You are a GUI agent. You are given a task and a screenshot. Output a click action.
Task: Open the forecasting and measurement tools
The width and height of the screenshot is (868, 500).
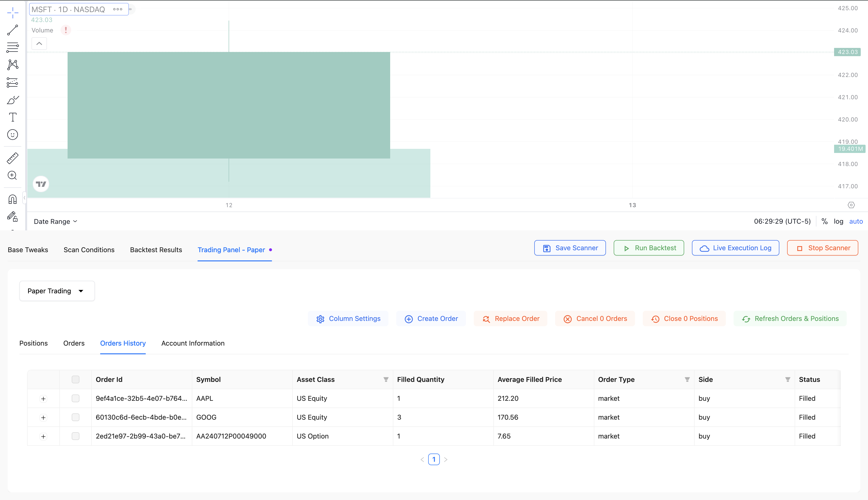click(x=13, y=83)
